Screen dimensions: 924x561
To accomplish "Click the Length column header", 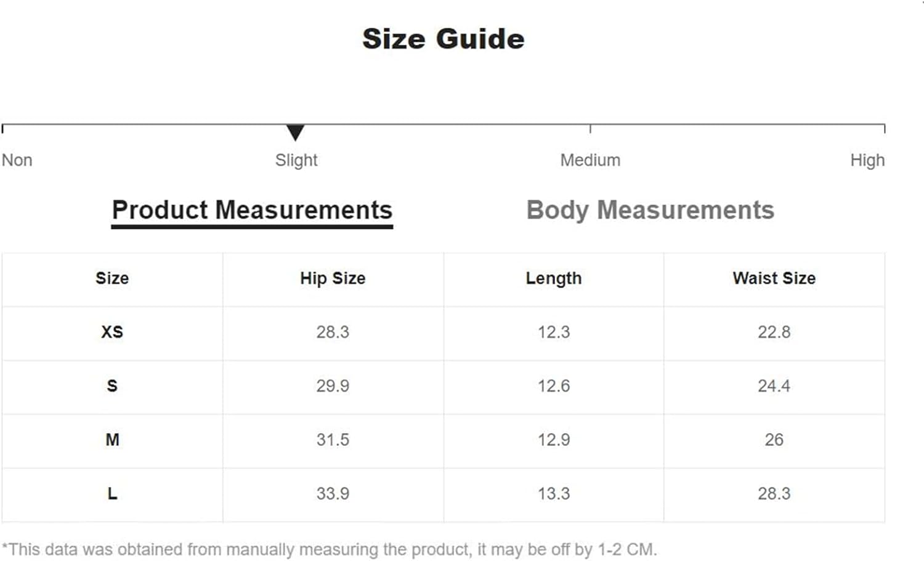I will (553, 278).
